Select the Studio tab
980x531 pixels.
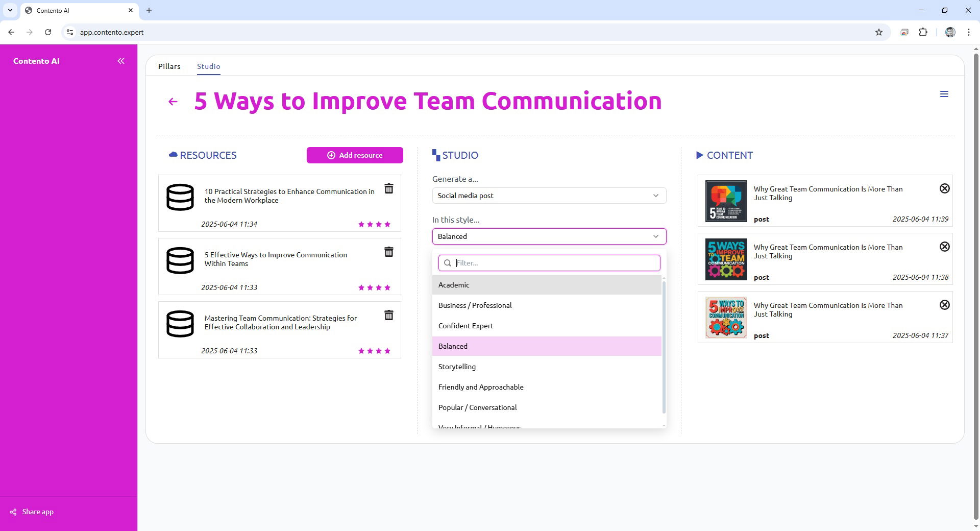(208, 66)
